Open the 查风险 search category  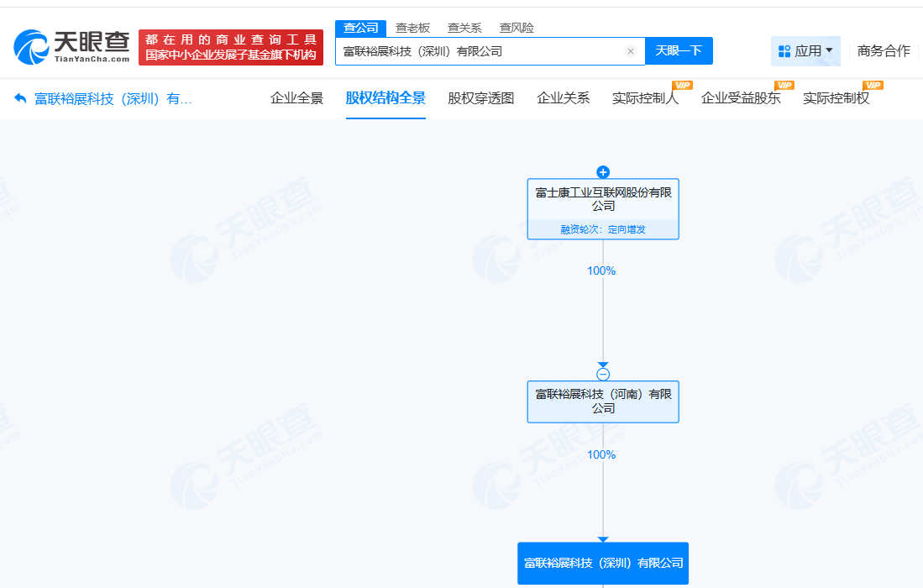point(516,27)
